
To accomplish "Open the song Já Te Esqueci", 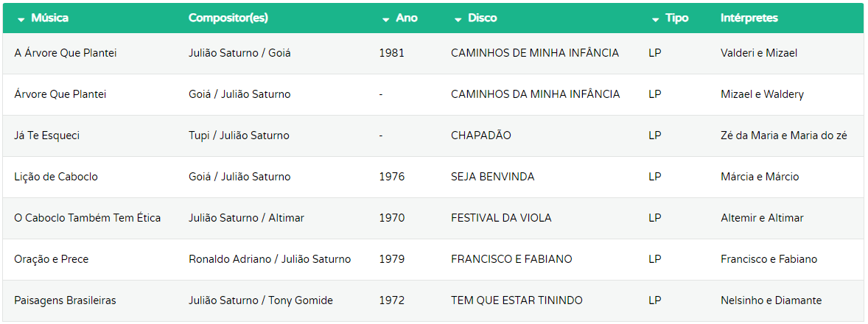I will click(x=46, y=135).
